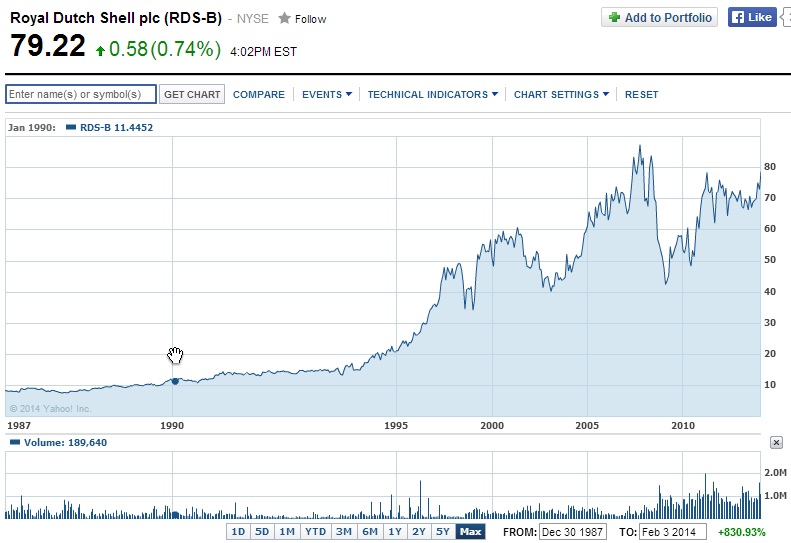Click the Volume legend color swatch
791x543 pixels.
pos(15,442)
